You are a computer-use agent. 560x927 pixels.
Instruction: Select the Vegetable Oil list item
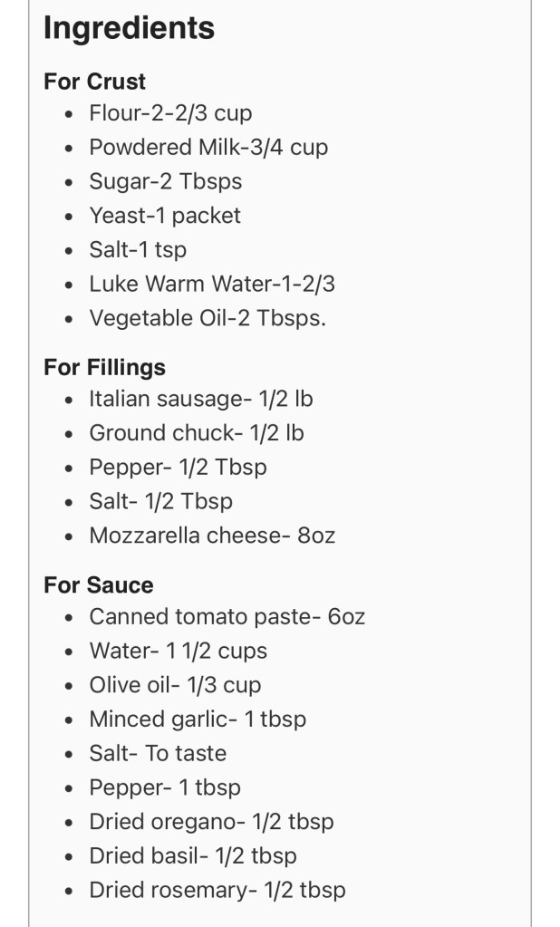click(x=207, y=318)
